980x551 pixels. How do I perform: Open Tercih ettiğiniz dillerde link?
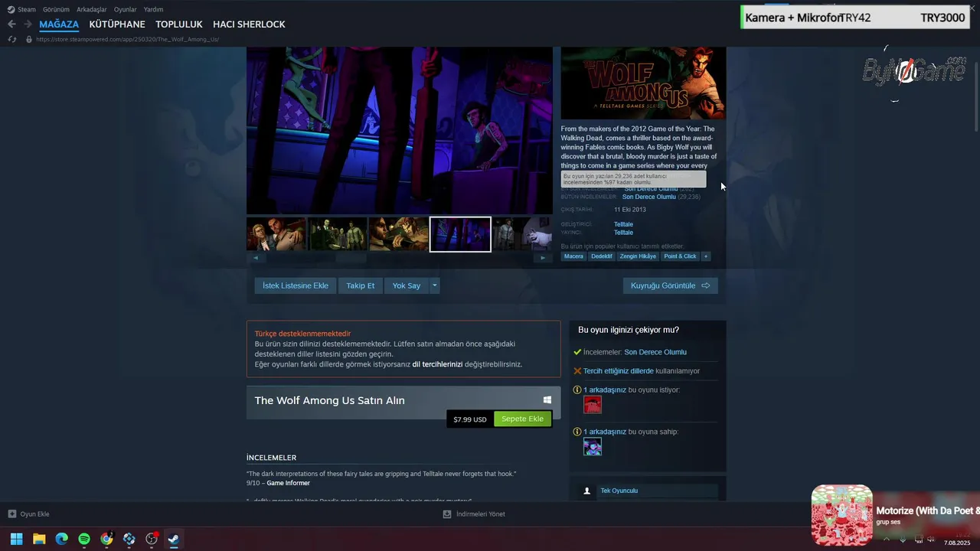[x=619, y=371]
